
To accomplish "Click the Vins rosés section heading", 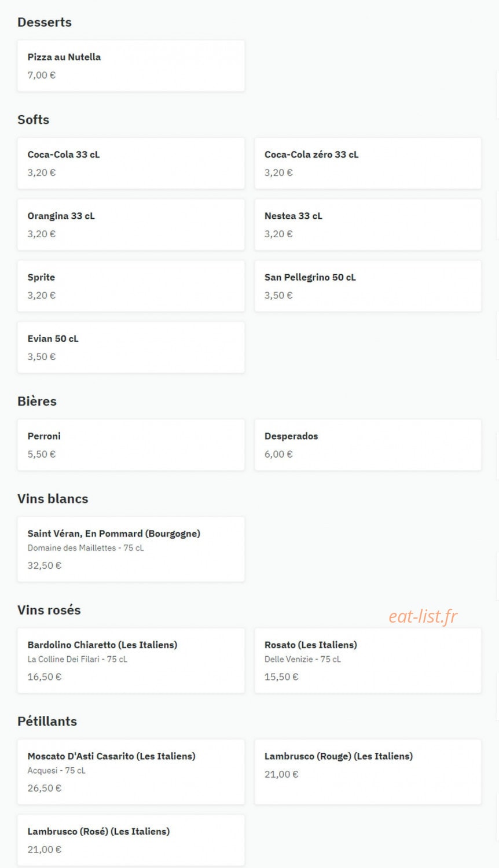I will pyautogui.click(x=49, y=610).
